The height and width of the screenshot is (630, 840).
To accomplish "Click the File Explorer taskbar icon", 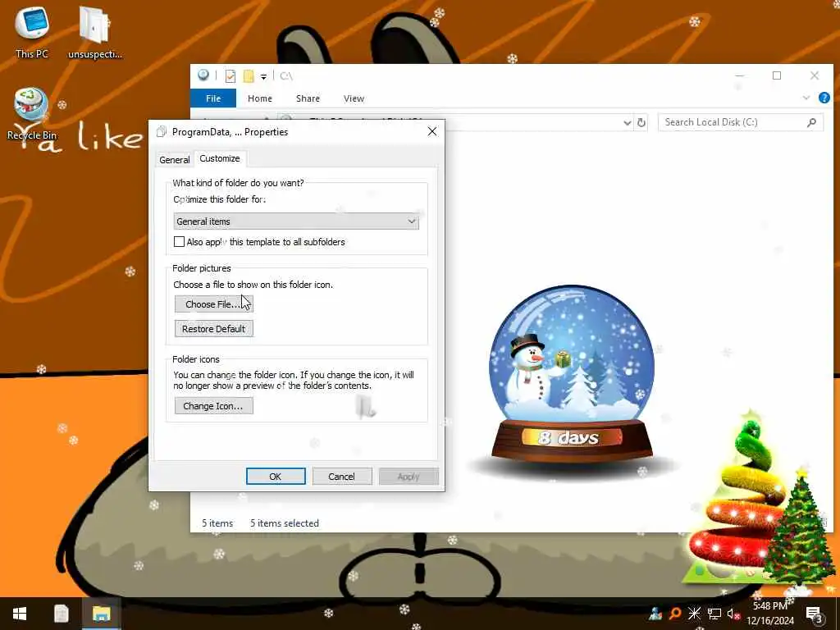I will [x=101, y=614].
